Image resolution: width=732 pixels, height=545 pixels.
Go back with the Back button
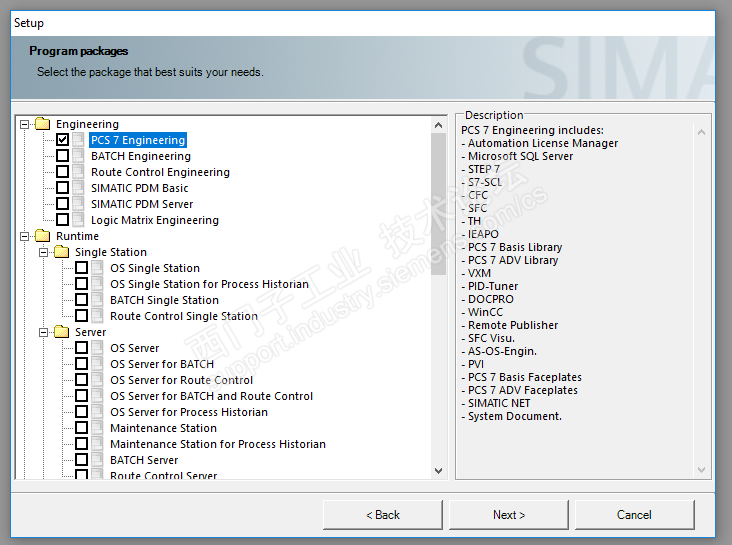tap(383, 515)
